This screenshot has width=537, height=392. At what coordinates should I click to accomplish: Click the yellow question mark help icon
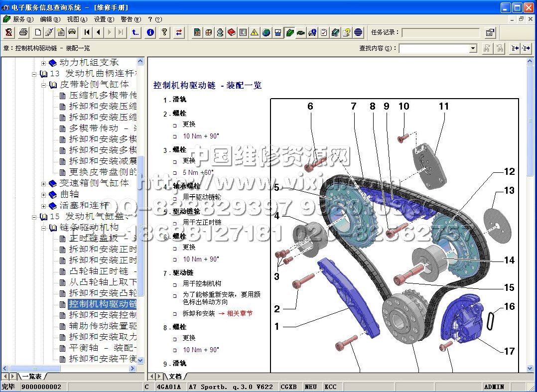point(164,33)
